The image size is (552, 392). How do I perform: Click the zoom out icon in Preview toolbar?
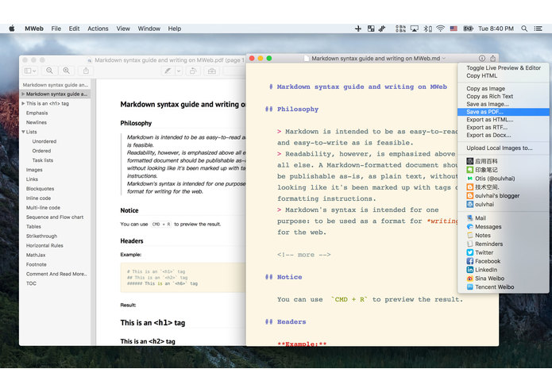pos(49,71)
